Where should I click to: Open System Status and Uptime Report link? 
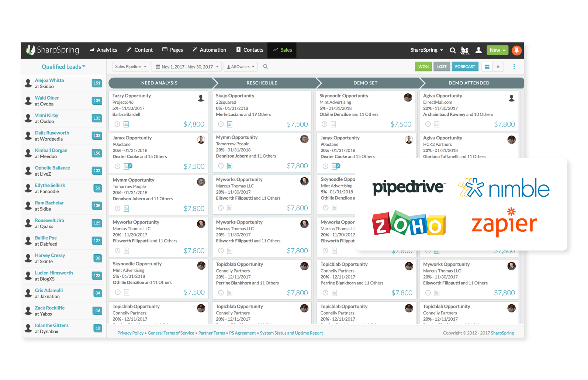coord(291,333)
